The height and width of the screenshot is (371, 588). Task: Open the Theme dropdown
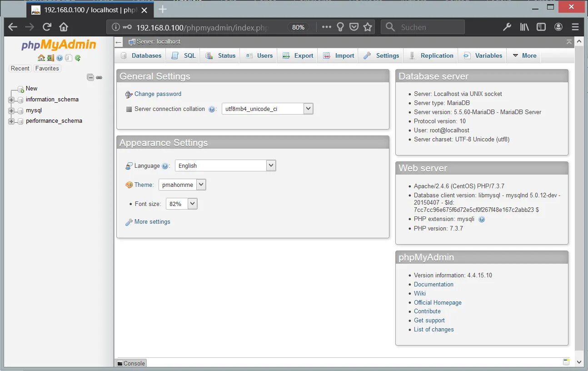pos(182,185)
